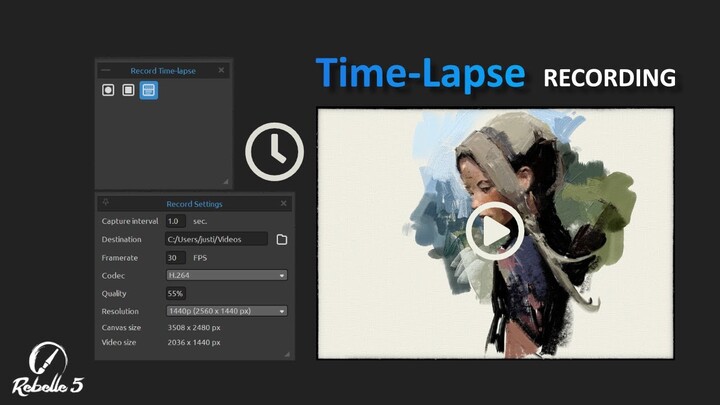Click the Record Settings panel title
Screen dimensions: 720x405
194,204
